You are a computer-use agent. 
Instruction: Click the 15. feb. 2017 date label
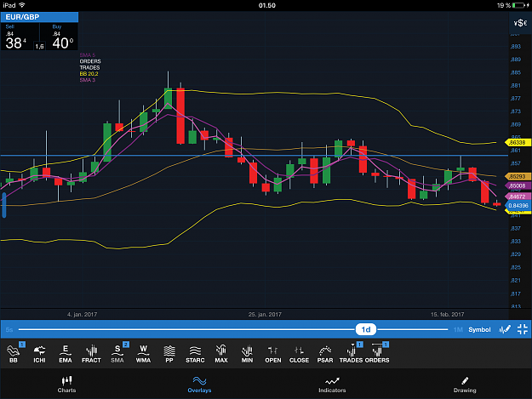448,315
